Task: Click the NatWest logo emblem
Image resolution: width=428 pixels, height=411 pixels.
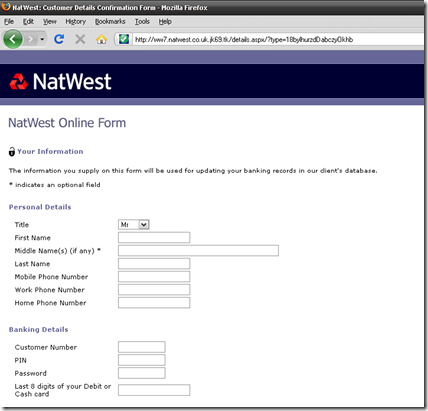Action: pyautogui.click(x=18, y=82)
